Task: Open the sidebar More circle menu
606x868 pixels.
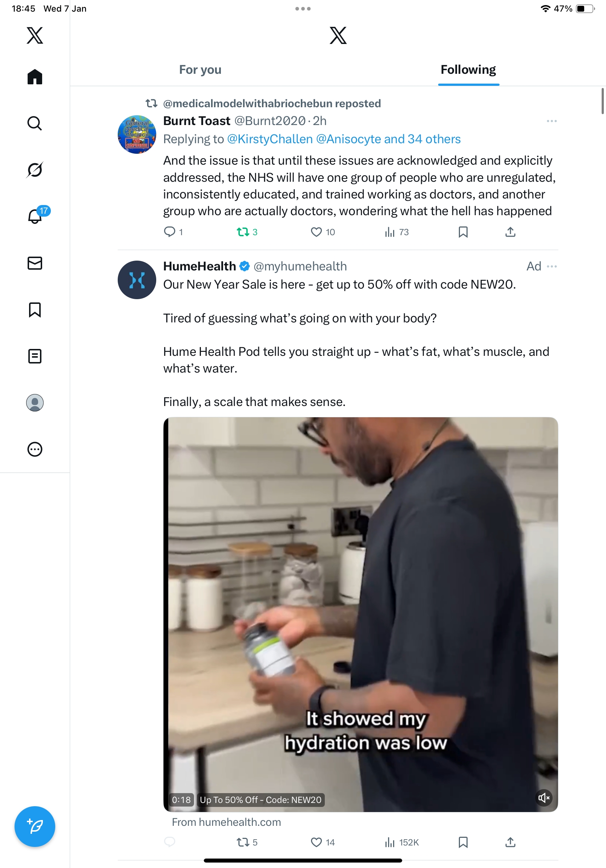Action: [35, 449]
